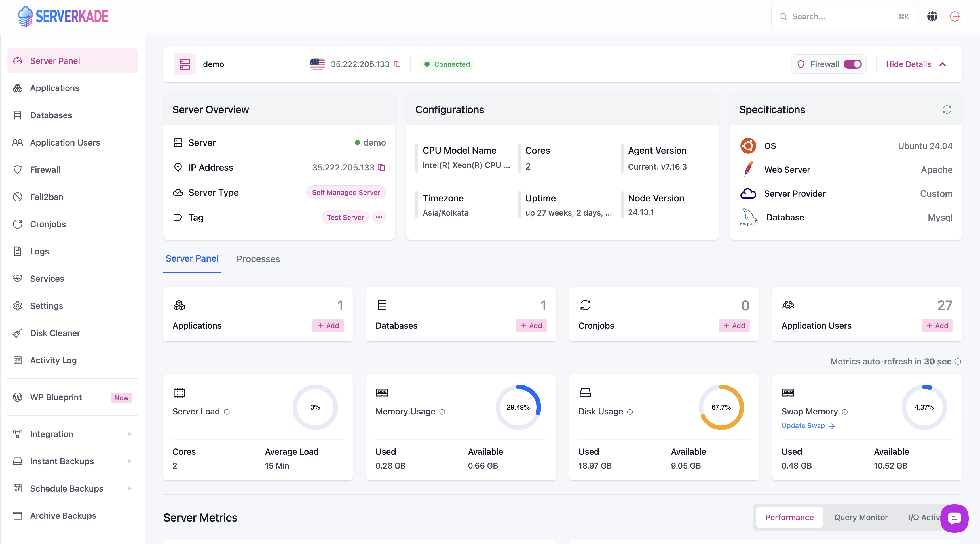Viewport: 980px width, 544px height.
Task: Click metrics auto-refresh info icon
Action: pyautogui.click(x=958, y=361)
